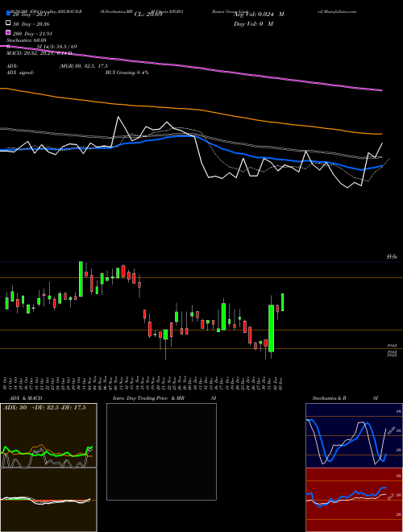Click the MACD values line
This screenshot has width=403, height=532.
(x=39, y=53)
